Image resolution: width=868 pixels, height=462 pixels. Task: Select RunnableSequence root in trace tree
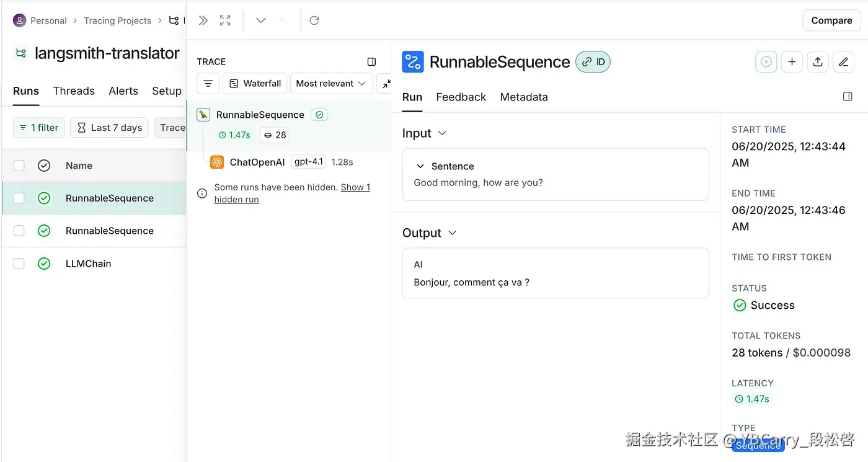point(260,115)
